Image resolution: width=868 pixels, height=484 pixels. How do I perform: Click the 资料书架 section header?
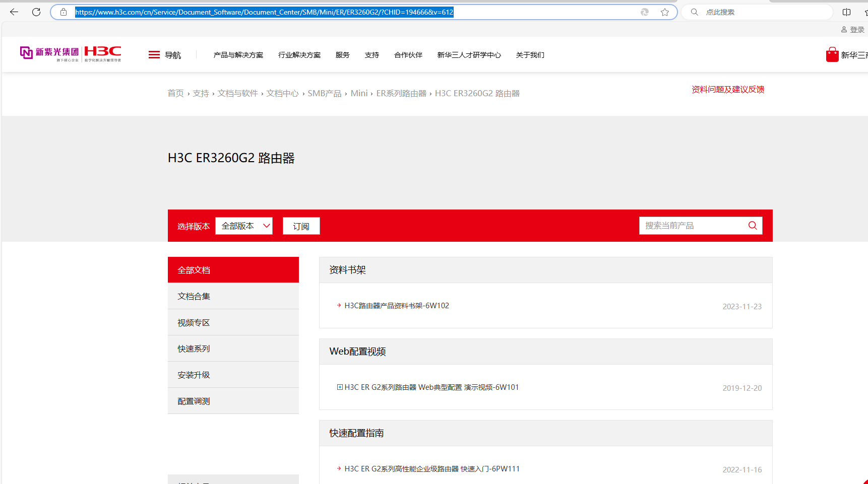click(x=546, y=270)
